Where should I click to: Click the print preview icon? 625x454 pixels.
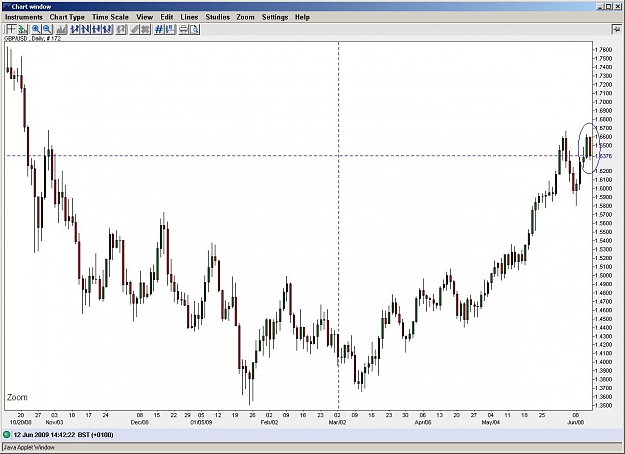(195, 29)
